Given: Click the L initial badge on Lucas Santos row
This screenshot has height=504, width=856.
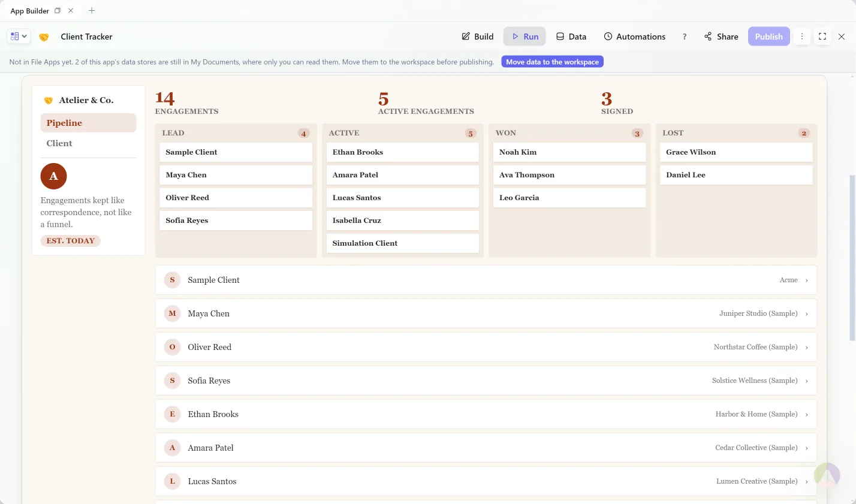Looking at the screenshot, I should click(172, 481).
